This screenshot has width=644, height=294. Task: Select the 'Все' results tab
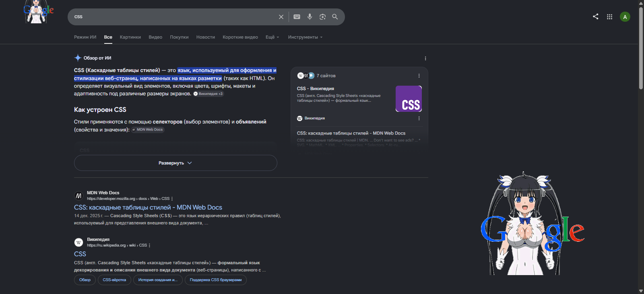click(108, 37)
